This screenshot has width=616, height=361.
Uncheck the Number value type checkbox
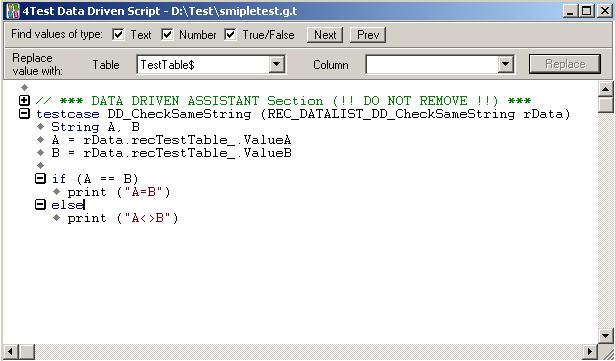(167, 35)
